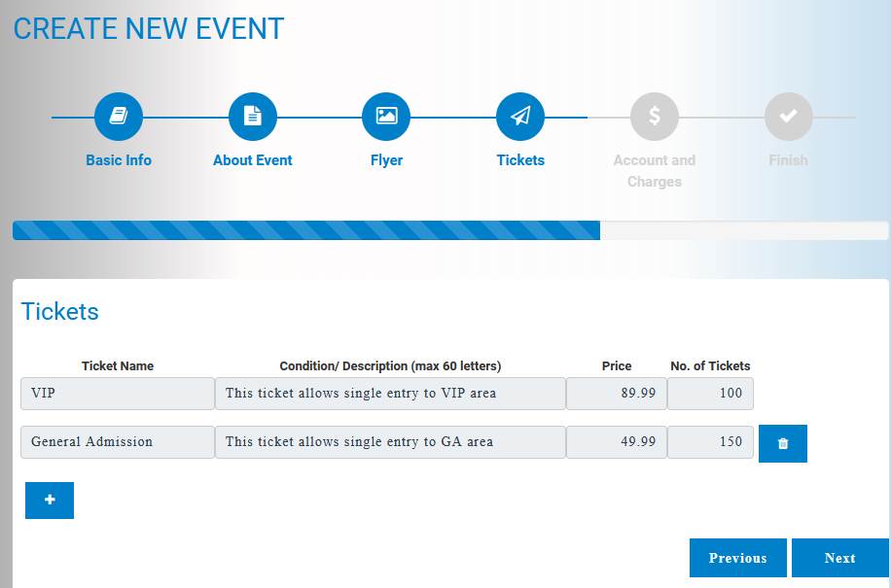The image size is (891, 588).
Task: Click the Previous button
Action: [x=737, y=558]
